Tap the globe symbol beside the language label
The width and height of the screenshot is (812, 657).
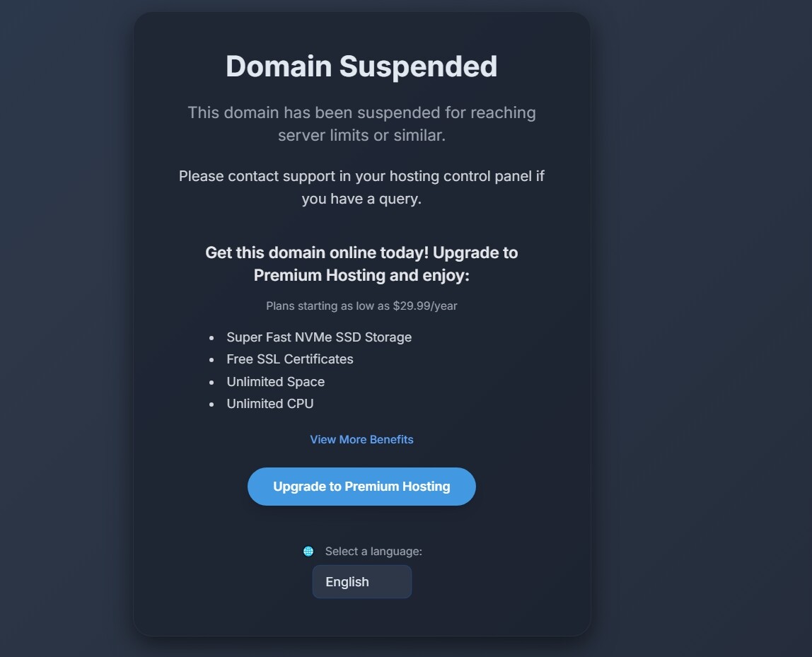tap(307, 550)
